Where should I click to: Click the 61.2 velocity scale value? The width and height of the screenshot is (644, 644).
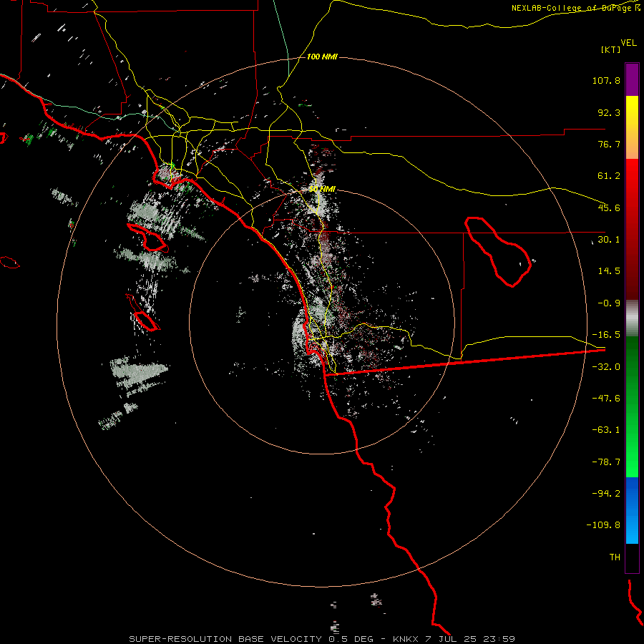[x=609, y=176]
